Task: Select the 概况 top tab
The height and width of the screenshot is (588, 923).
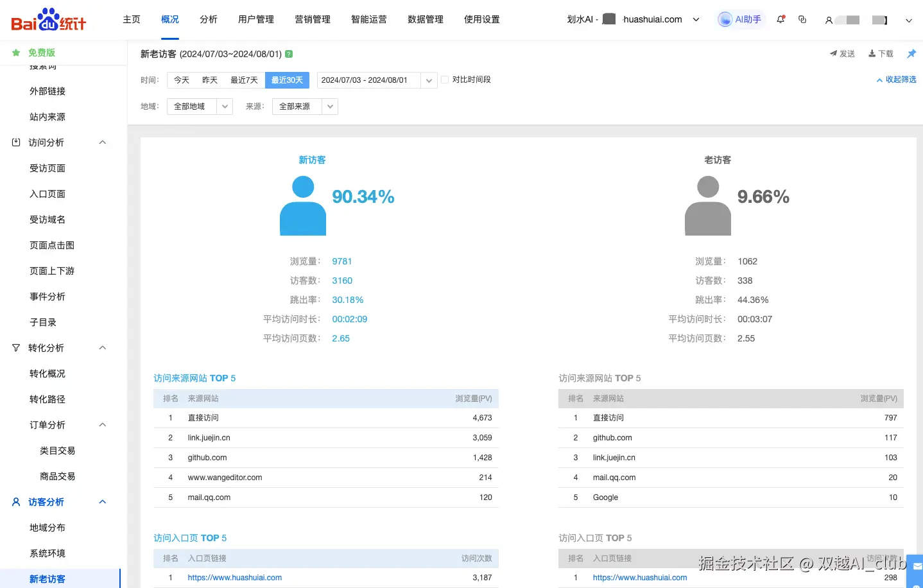Action: (x=170, y=19)
